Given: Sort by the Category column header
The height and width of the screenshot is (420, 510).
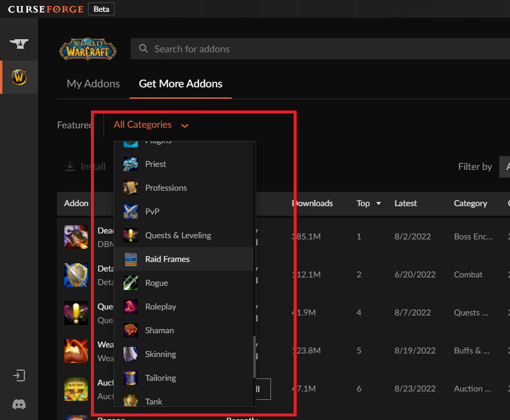Looking at the screenshot, I should click(x=470, y=204).
